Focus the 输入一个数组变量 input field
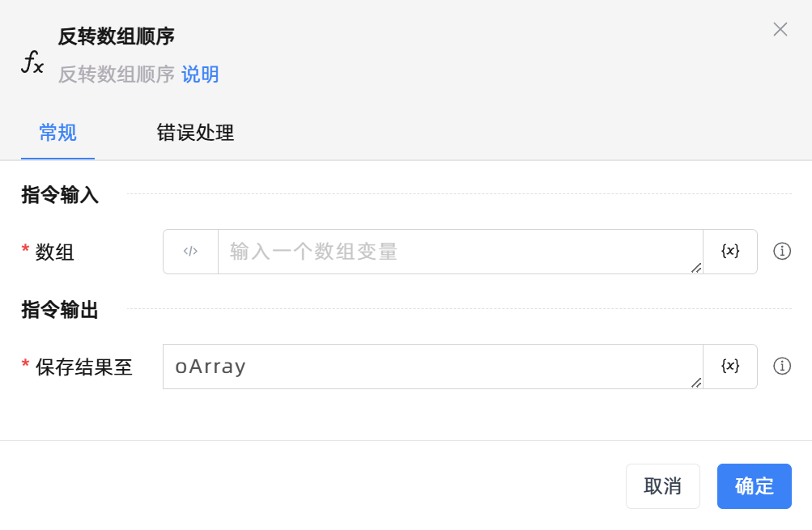Screen dimensions: 812x530 [x=457, y=252]
